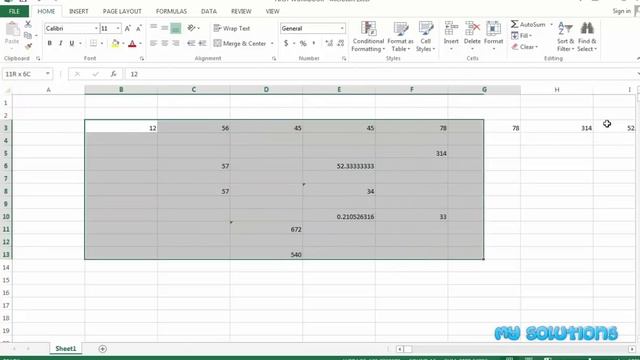Viewport: 640px width, 360px height.
Task: Toggle the highlighted Bottom Align icon
Action: 176,28
